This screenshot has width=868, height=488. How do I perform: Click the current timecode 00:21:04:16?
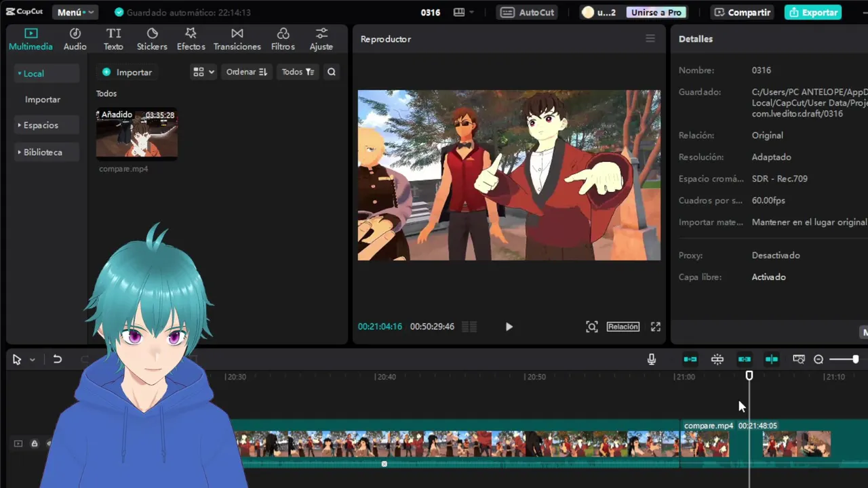[x=380, y=327]
